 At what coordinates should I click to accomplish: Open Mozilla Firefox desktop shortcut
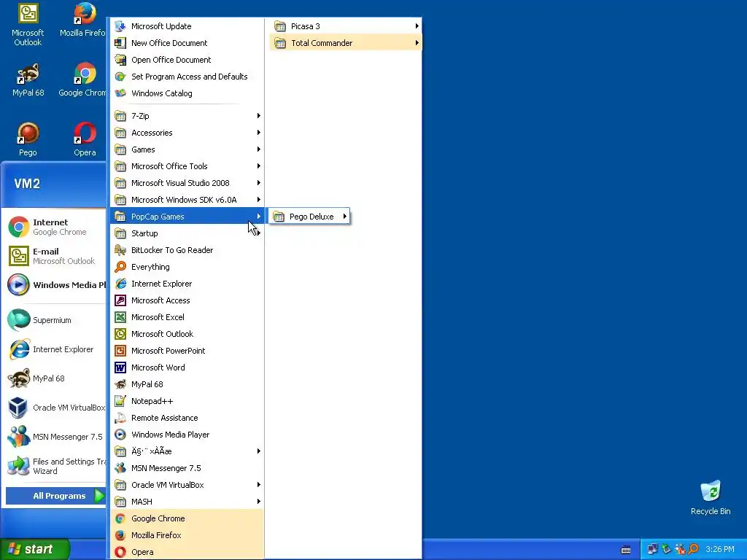[83, 20]
